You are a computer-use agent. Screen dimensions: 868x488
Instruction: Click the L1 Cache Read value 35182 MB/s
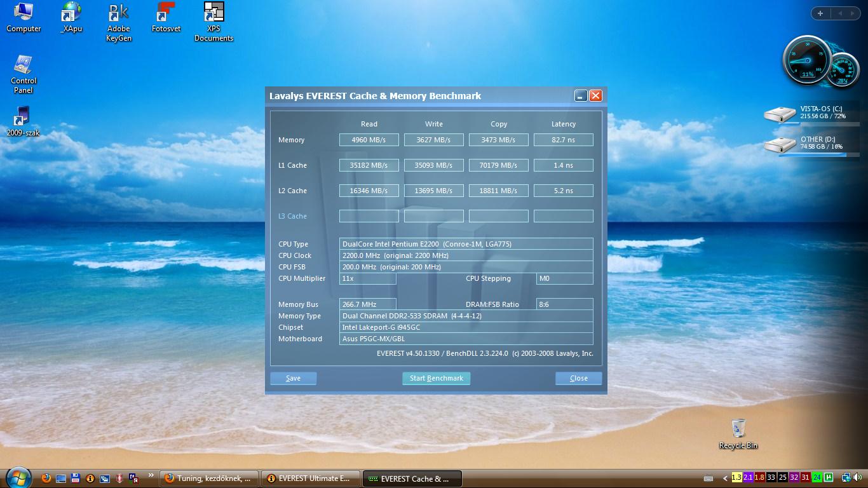(x=369, y=165)
